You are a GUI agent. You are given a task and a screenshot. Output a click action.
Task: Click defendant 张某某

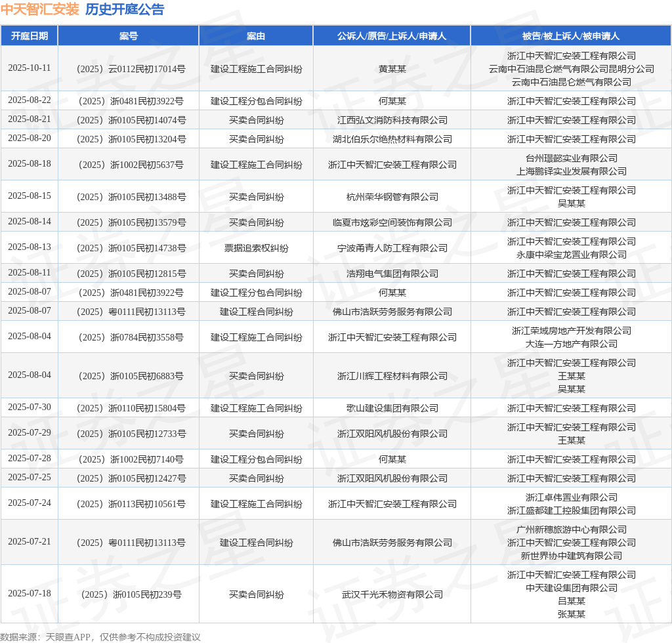572,614
